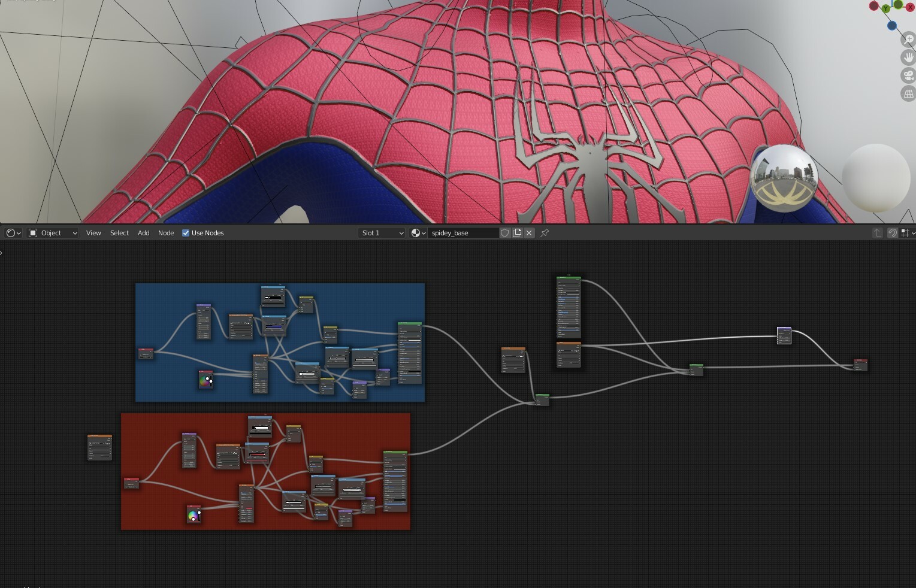Unlink the spidey_base material with the X button
This screenshot has height=588, width=916.
(x=528, y=233)
